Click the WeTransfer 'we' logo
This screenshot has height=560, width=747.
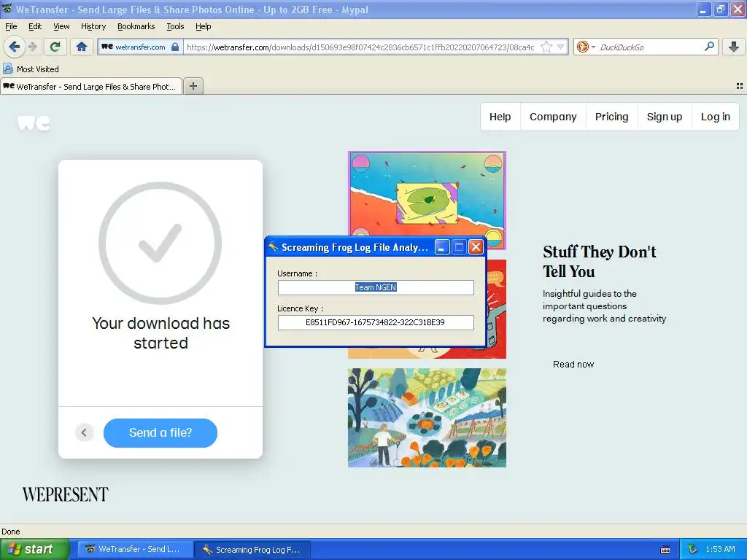[x=34, y=122]
